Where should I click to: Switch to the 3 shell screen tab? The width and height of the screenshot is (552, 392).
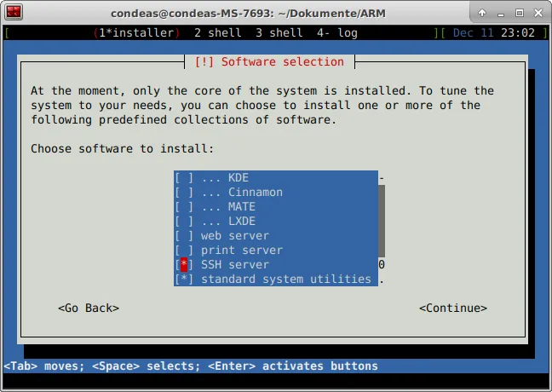point(279,32)
